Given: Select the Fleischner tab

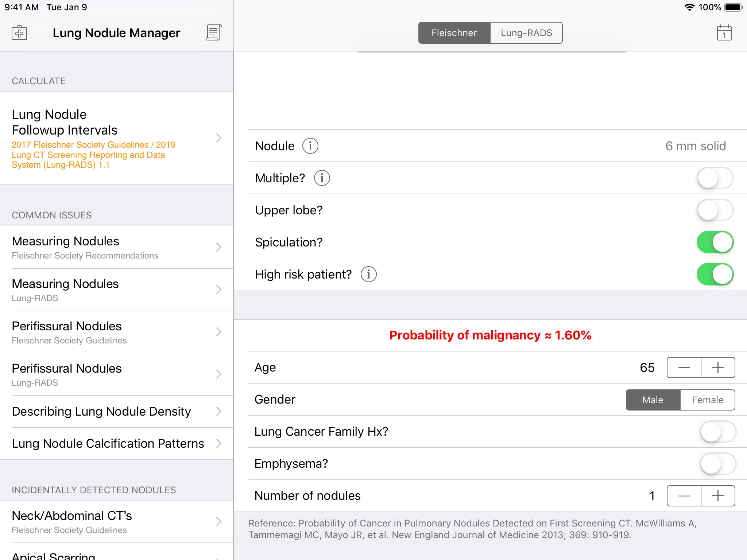Looking at the screenshot, I should click(454, 33).
